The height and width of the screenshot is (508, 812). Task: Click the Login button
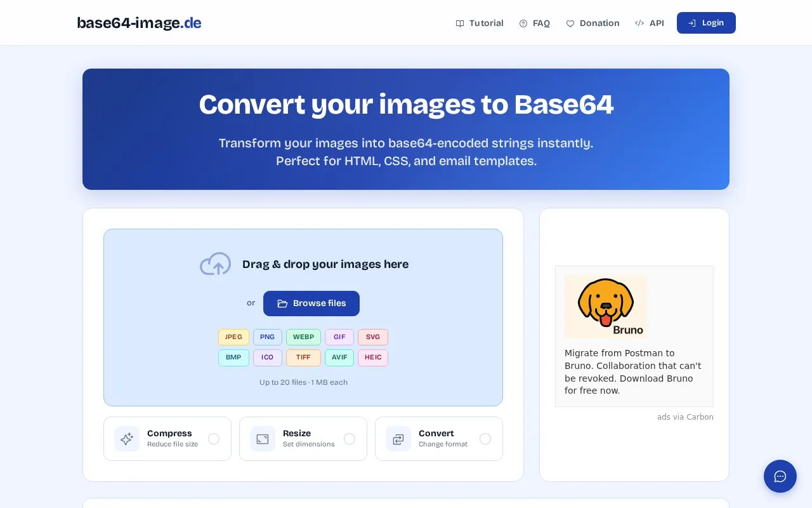tap(706, 23)
